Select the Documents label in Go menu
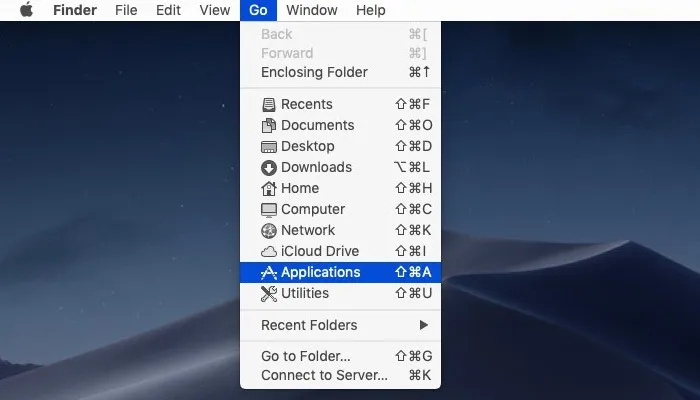Screen dimensions: 700x400 pos(317,125)
